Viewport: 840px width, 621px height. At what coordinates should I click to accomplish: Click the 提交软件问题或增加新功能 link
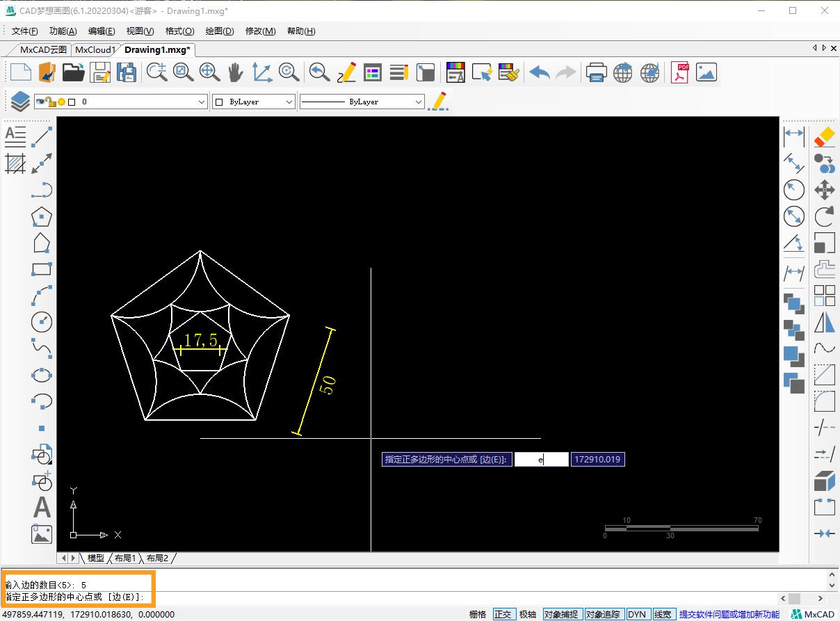pos(729,614)
